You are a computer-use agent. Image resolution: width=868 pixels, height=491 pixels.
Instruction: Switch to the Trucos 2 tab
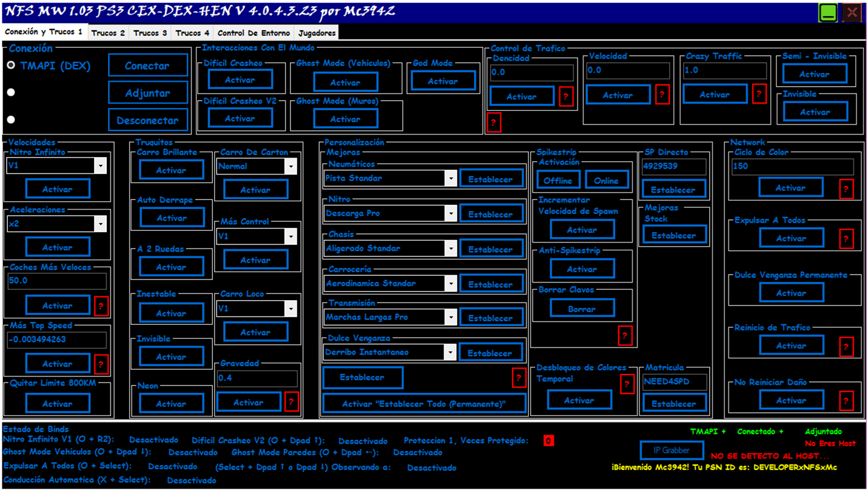[108, 33]
